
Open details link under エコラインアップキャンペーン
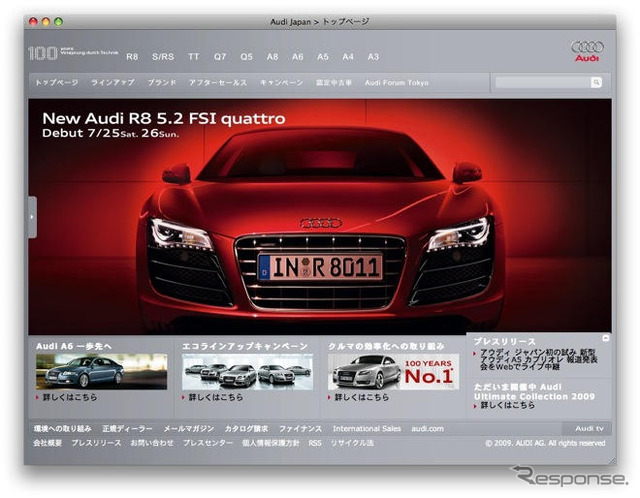click(216, 397)
